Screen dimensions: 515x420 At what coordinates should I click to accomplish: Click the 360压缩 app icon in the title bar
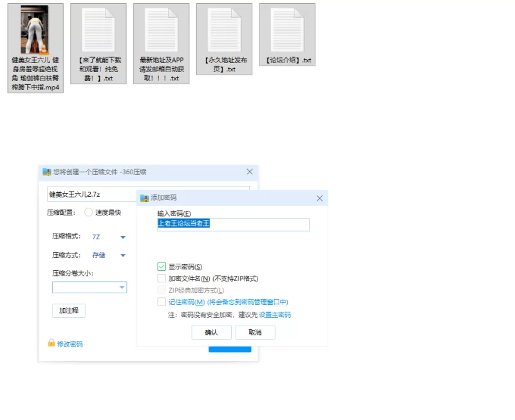click(x=47, y=172)
